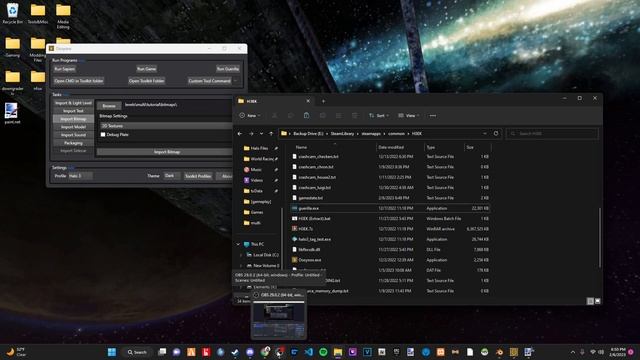The width and height of the screenshot is (640, 360).
Task: Click Run Sapien in Osoyoos launcher
Action: tap(64, 69)
